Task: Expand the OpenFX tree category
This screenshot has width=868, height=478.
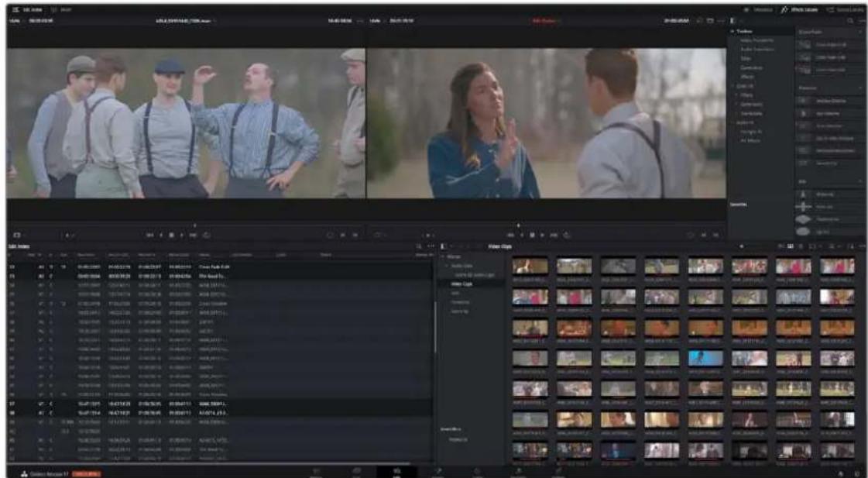Action: click(x=732, y=86)
